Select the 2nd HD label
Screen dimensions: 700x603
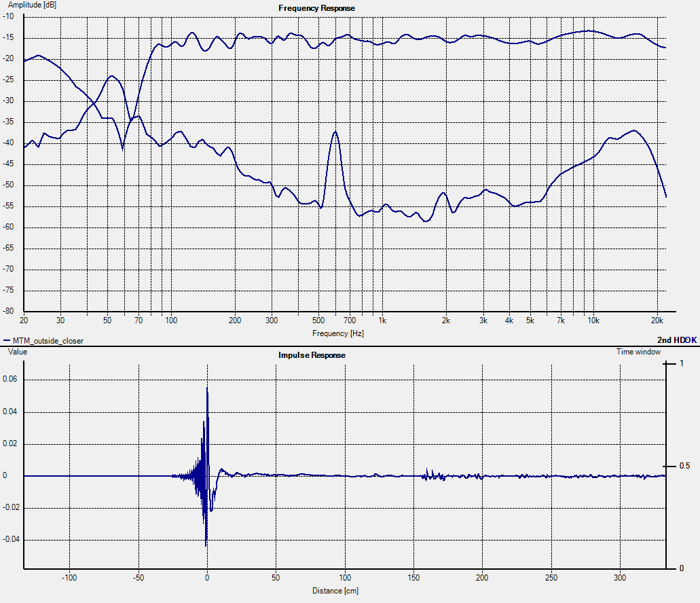point(671,340)
